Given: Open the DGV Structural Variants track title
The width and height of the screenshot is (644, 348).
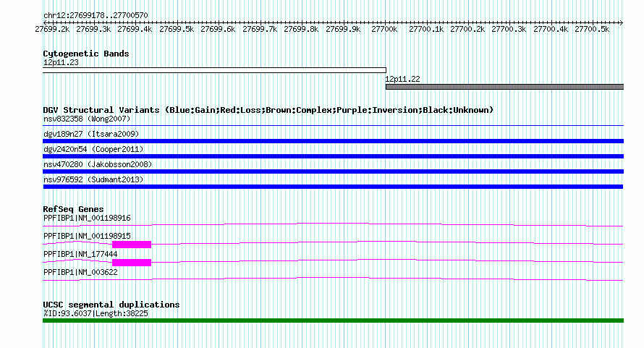Looking at the screenshot, I should coord(268,110).
